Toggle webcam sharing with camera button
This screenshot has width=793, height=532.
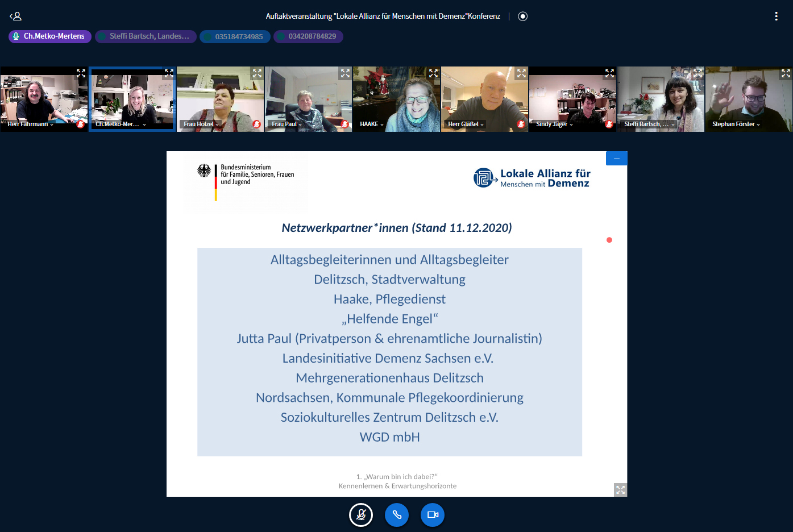pyautogui.click(x=433, y=515)
